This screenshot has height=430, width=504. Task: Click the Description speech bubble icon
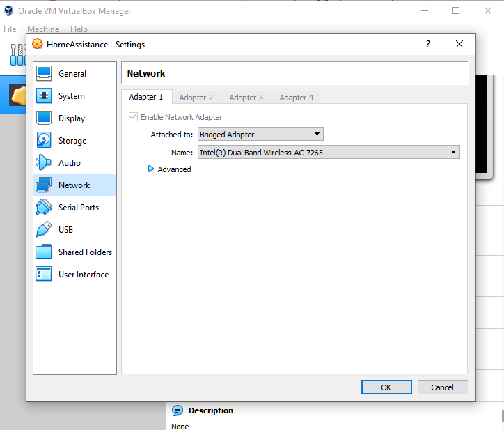[177, 410]
